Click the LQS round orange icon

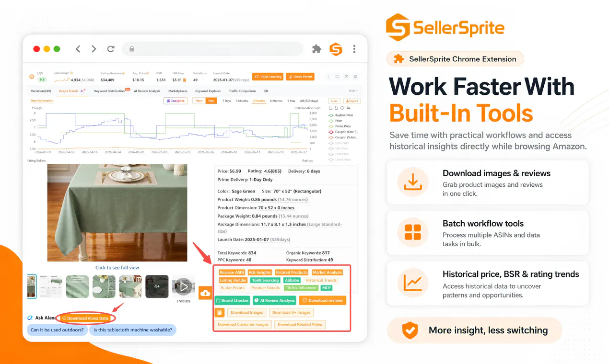pyautogui.click(x=32, y=77)
